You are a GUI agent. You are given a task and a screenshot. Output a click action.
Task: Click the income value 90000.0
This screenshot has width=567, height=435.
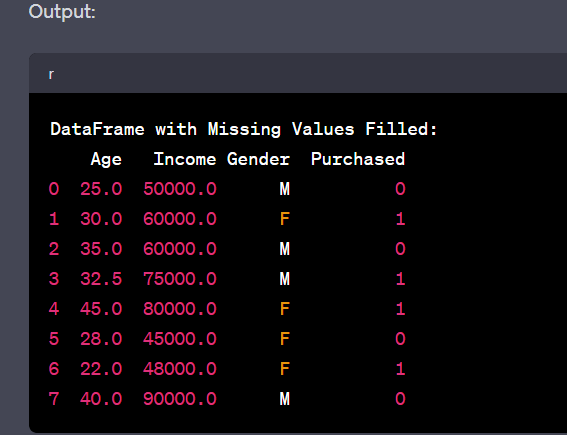pos(180,399)
